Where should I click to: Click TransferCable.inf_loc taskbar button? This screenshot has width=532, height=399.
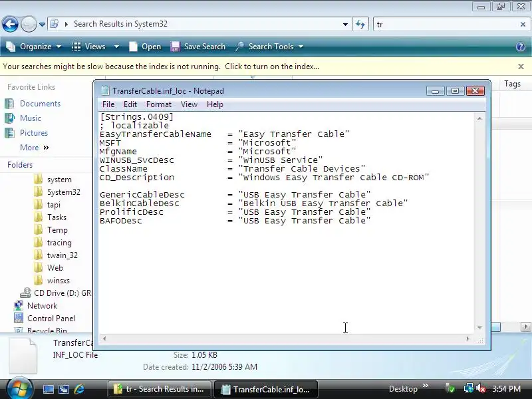(266, 389)
